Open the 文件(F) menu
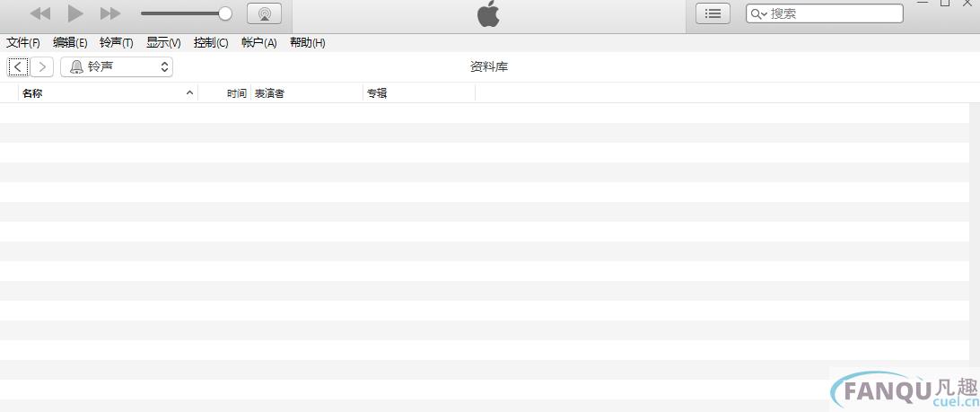 (x=23, y=42)
